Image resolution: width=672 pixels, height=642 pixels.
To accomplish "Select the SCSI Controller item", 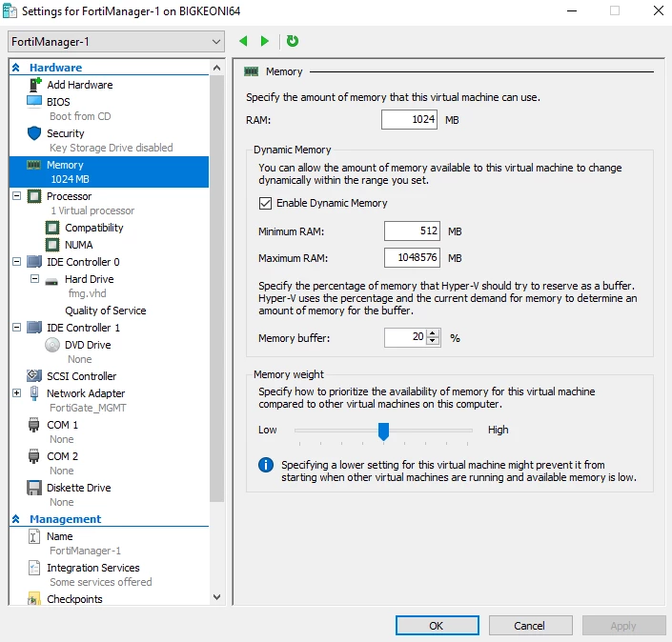I will point(81,376).
